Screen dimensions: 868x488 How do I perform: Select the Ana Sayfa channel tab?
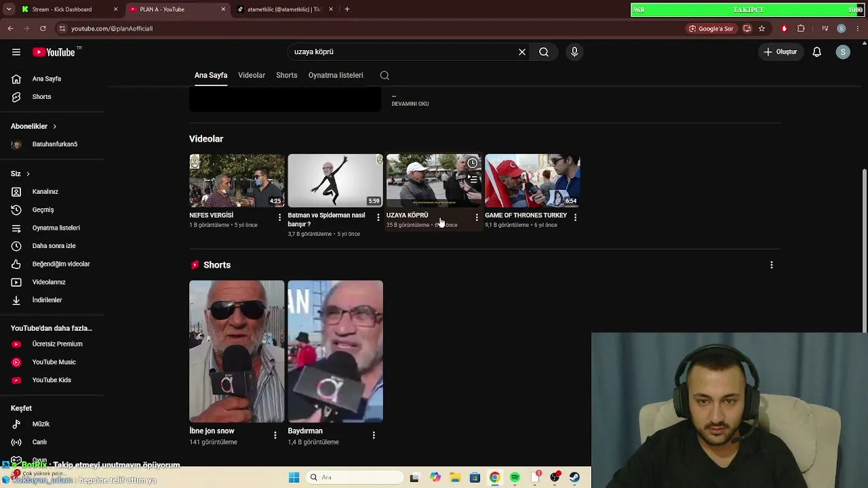[211, 75]
